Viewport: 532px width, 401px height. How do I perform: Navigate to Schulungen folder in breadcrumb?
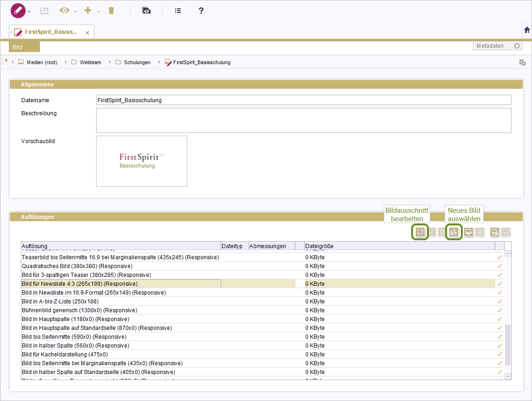[137, 62]
